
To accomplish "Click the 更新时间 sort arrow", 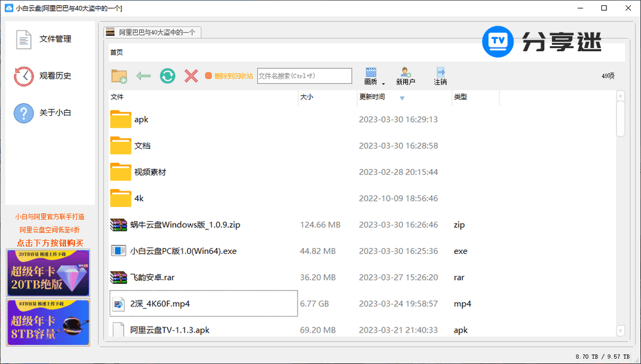I will (x=402, y=98).
